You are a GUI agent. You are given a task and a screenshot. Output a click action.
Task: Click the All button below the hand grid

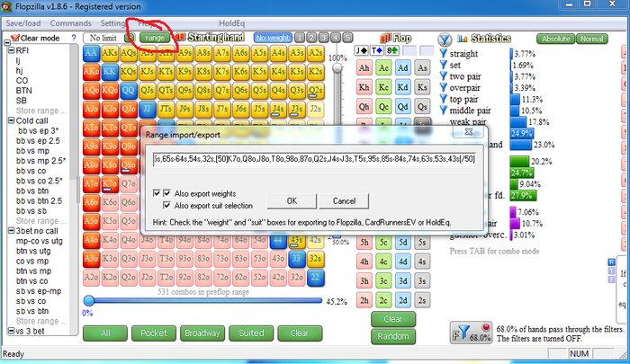pyautogui.click(x=105, y=333)
